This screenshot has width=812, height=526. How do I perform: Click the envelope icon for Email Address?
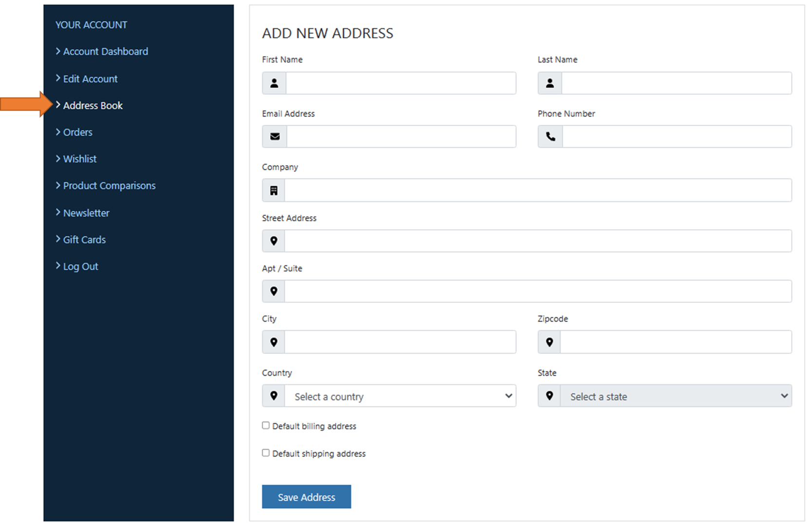pyautogui.click(x=275, y=136)
